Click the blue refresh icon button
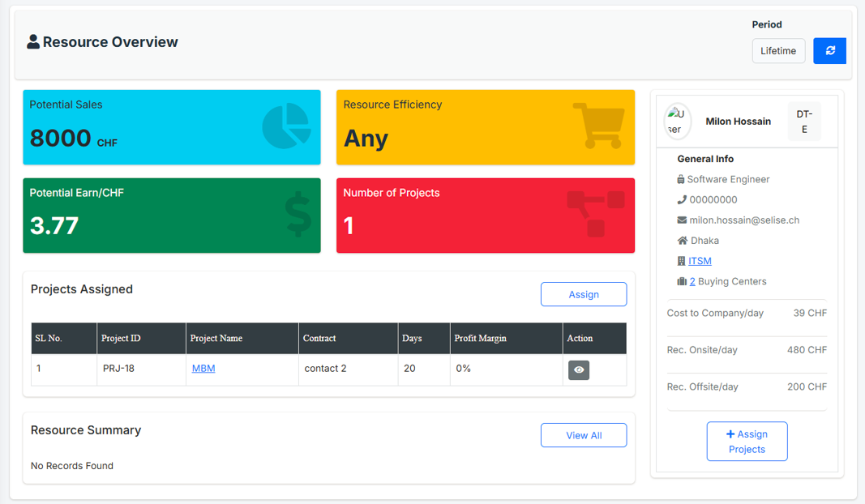The width and height of the screenshot is (865, 504). click(x=829, y=51)
